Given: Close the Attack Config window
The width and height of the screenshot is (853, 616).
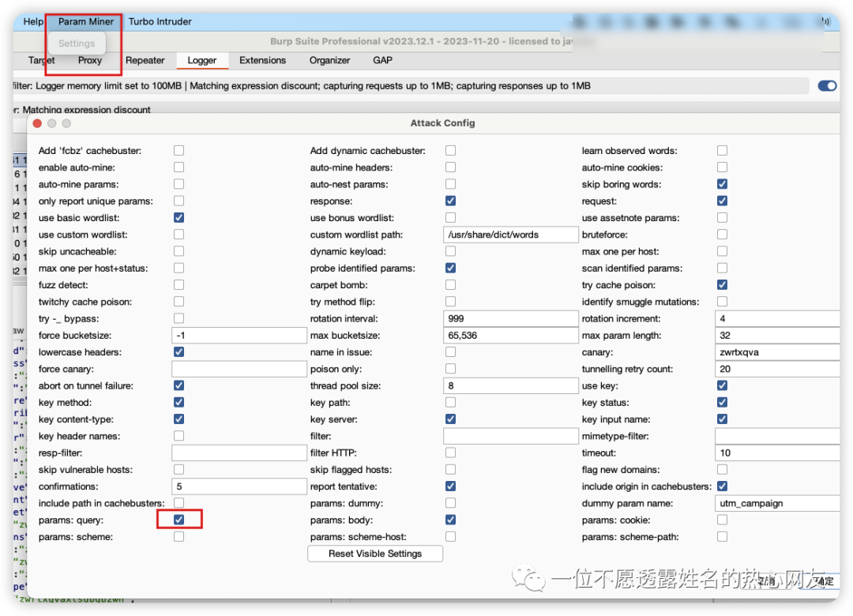Looking at the screenshot, I should [x=37, y=123].
